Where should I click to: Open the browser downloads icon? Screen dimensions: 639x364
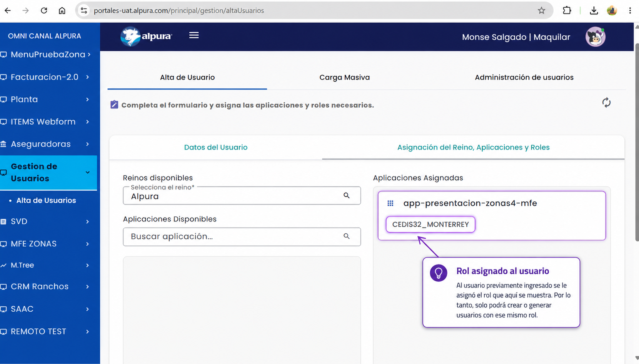pos(594,10)
